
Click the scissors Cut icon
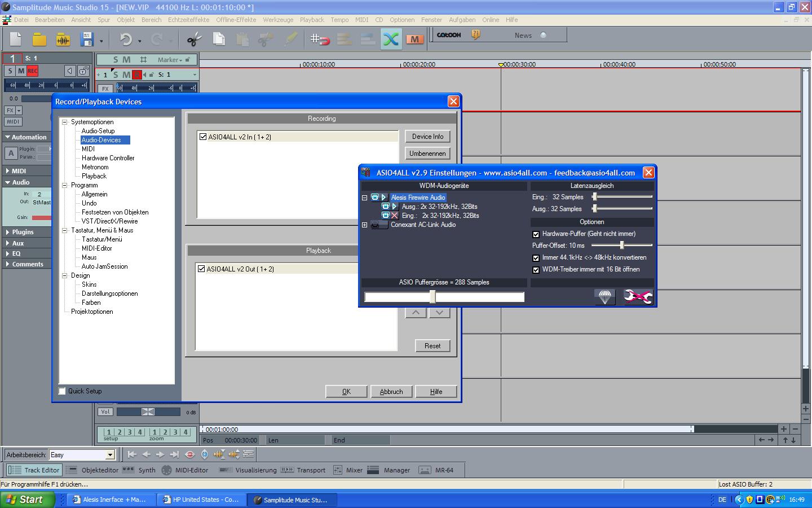[x=194, y=39]
